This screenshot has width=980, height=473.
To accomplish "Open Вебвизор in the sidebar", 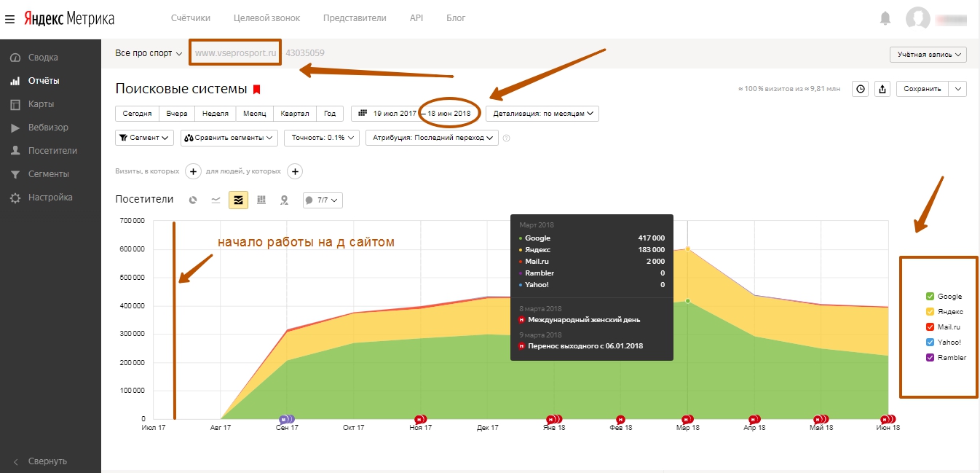I will pos(48,128).
